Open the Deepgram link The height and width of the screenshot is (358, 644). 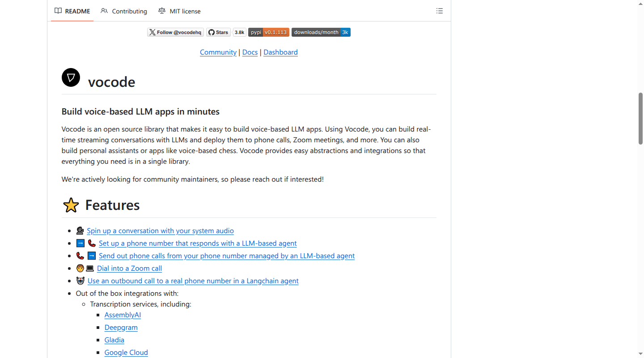coord(121,328)
